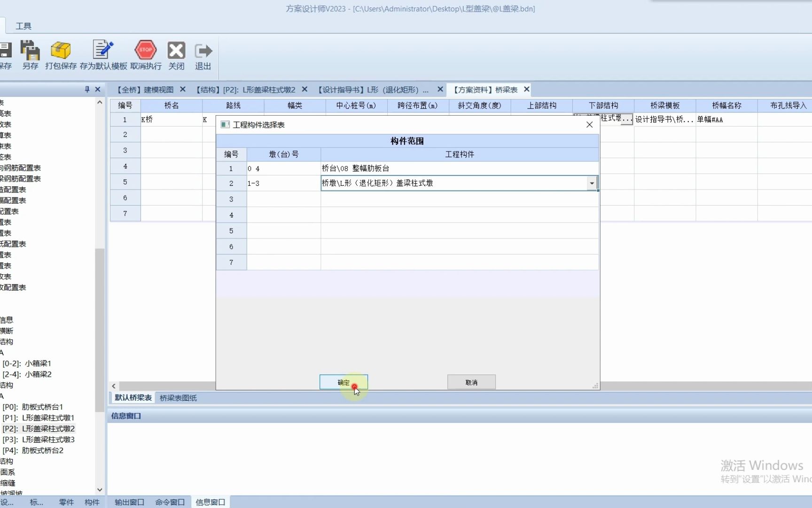This screenshot has width=812, height=508.
Task: Click the ... browse button in 下部结构 cell
Action: [x=627, y=119]
